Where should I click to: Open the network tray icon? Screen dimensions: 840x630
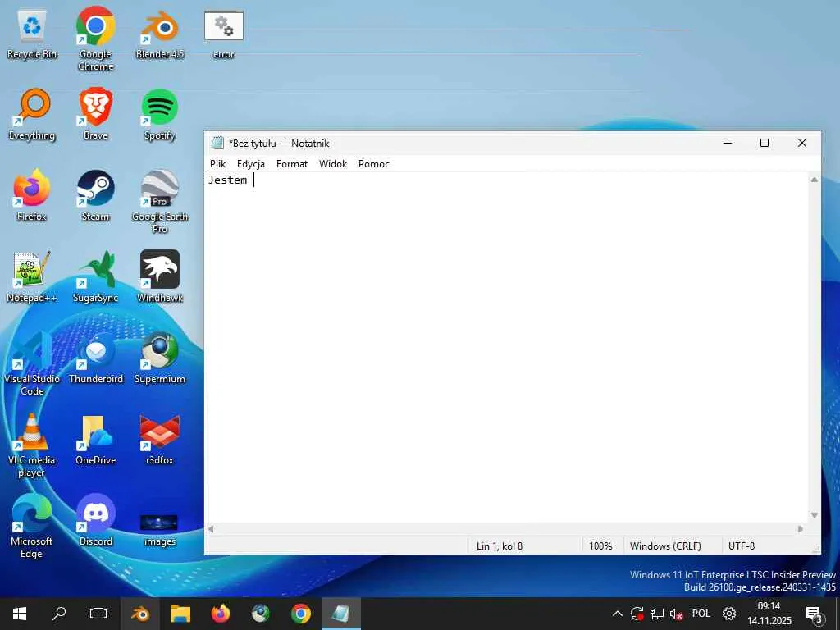tap(657, 614)
